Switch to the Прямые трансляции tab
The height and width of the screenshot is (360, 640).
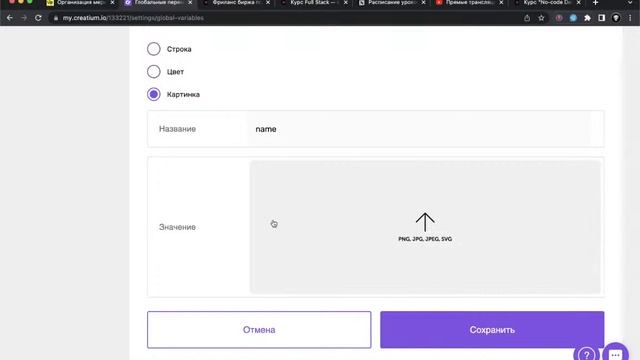469,2
